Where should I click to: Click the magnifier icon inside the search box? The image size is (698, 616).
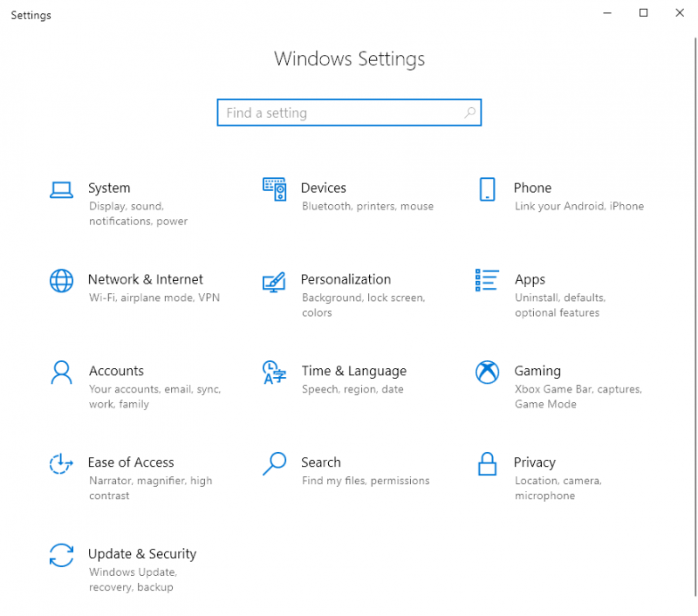pyautogui.click(x=470, y=113)
